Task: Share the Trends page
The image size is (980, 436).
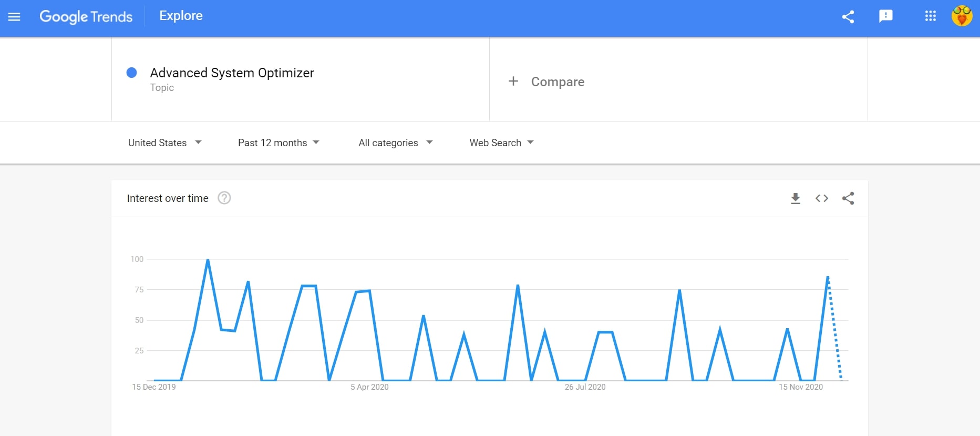Action: [x=848, y=16]
